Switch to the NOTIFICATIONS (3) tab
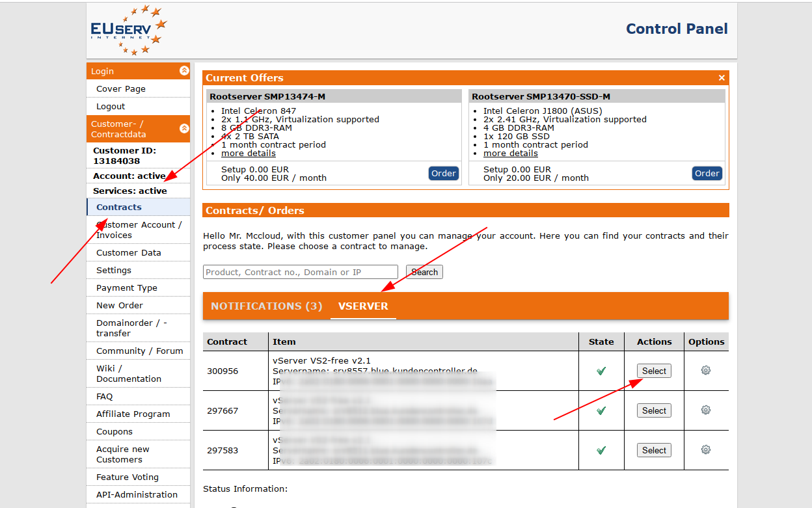The image size is (812, 508). pos(267,306)
